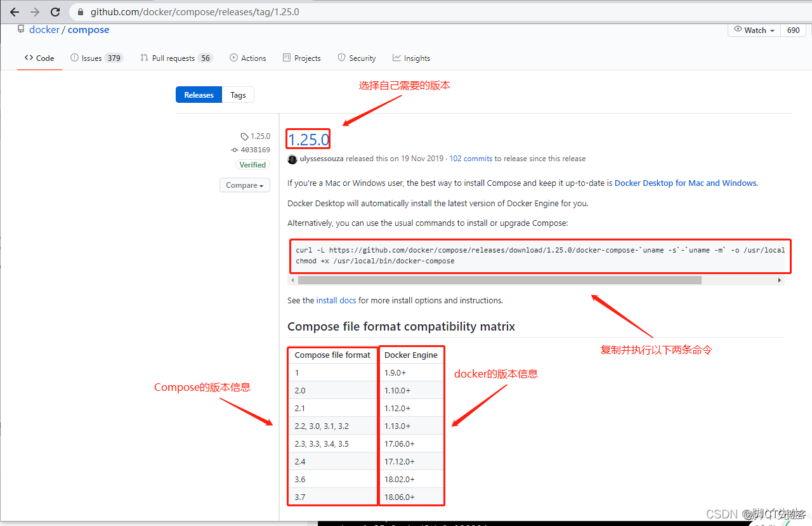Click the '1.13.0+' Docker Engine cell
The image size is (812, 526).
tap(411, 426)
